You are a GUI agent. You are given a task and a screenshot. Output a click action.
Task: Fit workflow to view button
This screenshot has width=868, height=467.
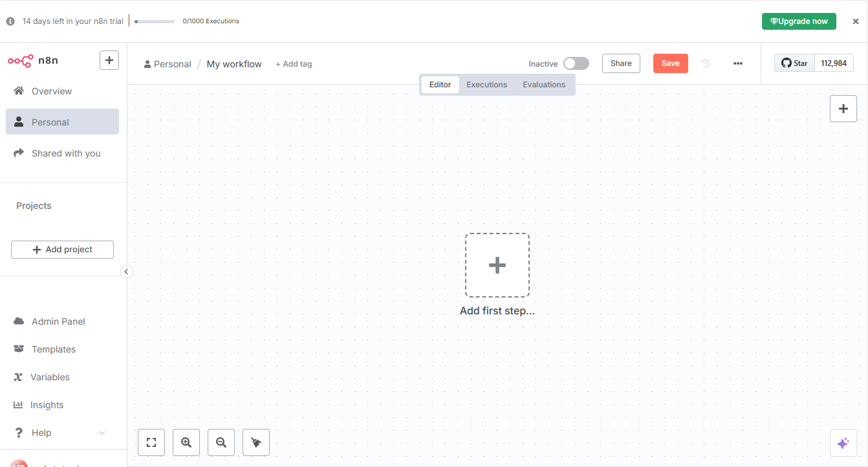(151, 442)
